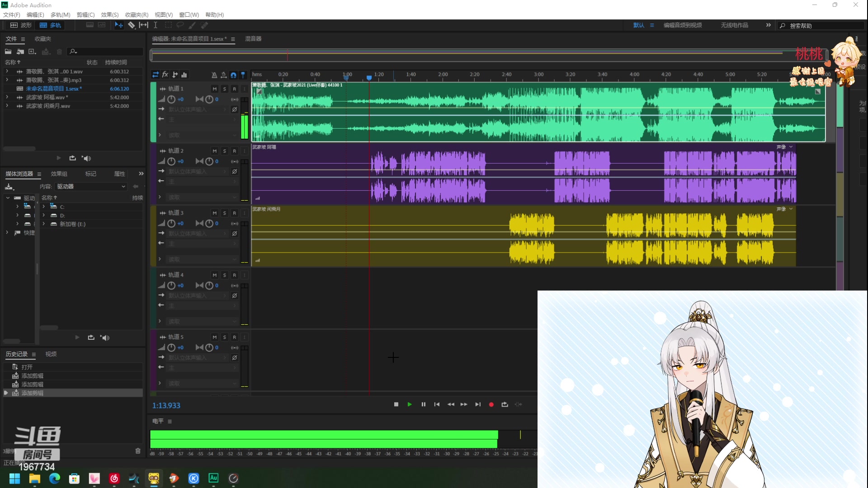
Task: Expand the 新加卷 (E:) drive
Action: 44,224
